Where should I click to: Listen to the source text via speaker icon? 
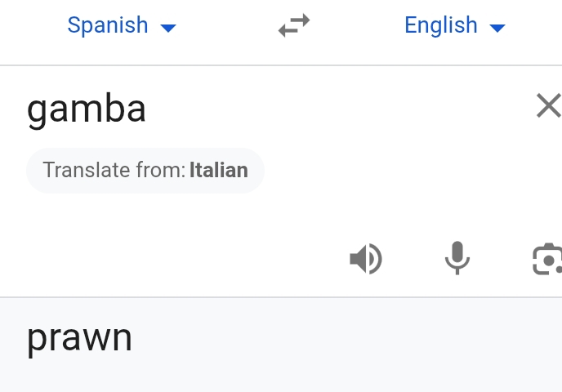point(366,259)
